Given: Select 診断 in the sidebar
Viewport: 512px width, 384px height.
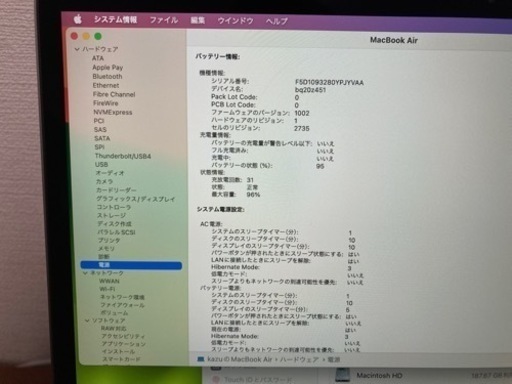Looking at the screenshot, I should coord(104,257).
